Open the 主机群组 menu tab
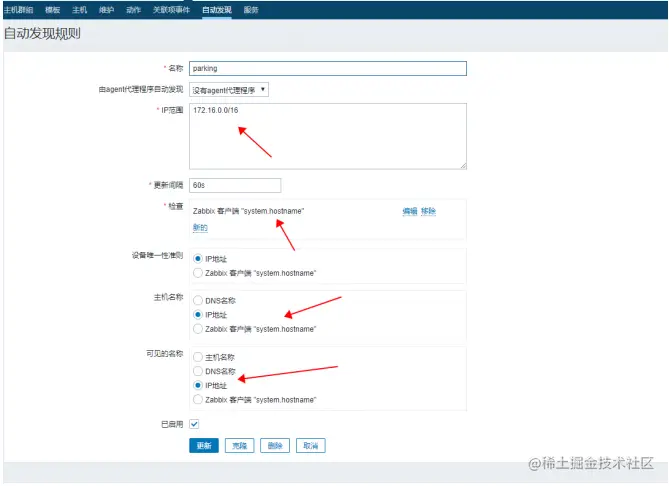669x486 pixels. [18, 10]
